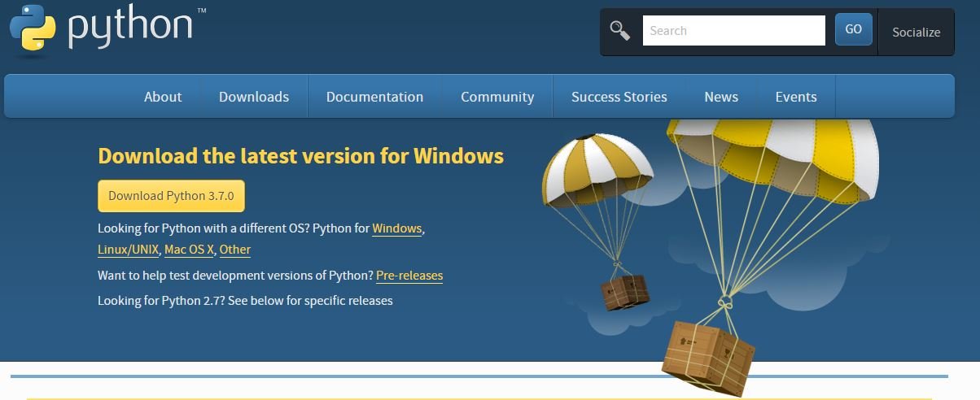
Task: Open the Socialize menu
Action: 916,33
